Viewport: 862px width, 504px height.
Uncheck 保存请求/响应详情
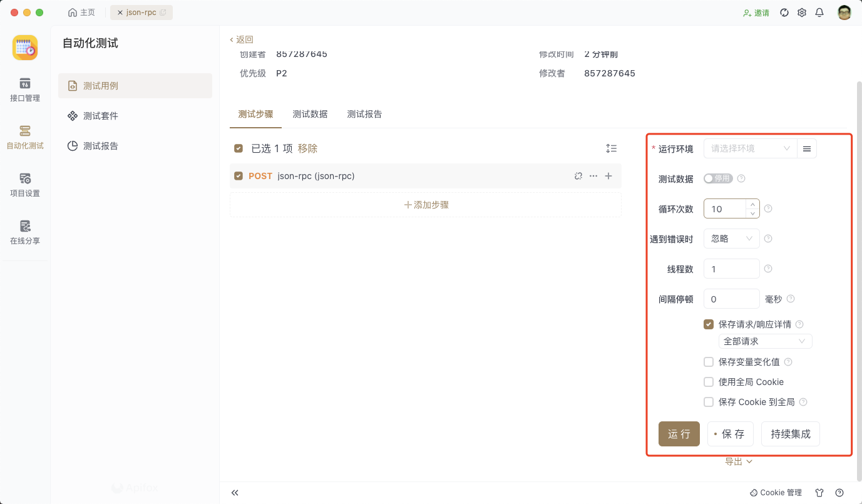tap(708, 324)
